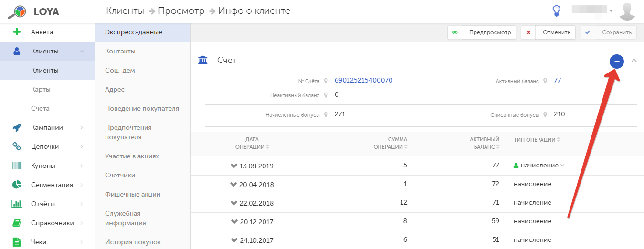Expand the 13.08.2019 operation row
Screen dimensions: 644x249
coord(233,166)
